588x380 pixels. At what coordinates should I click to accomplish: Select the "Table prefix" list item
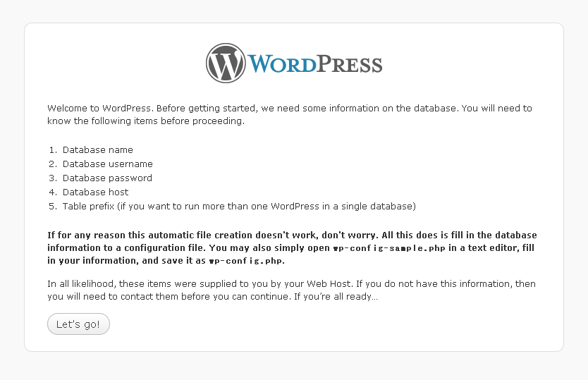[239, 207]
